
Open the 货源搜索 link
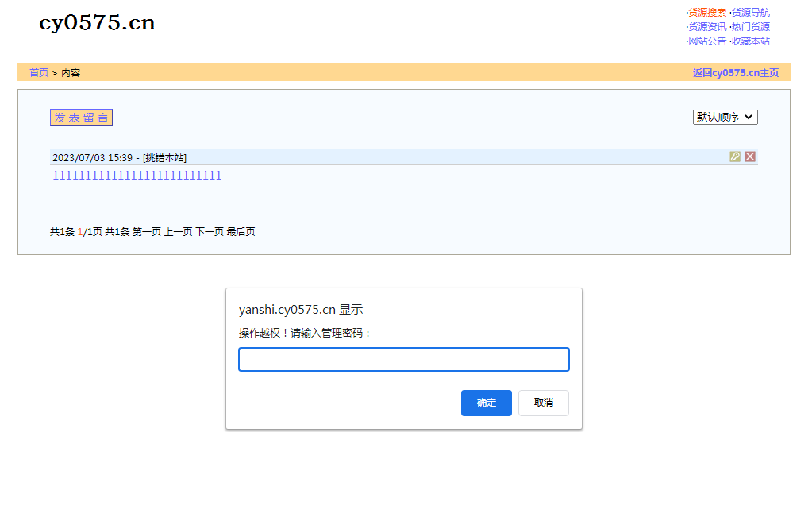tap(707, 13)
